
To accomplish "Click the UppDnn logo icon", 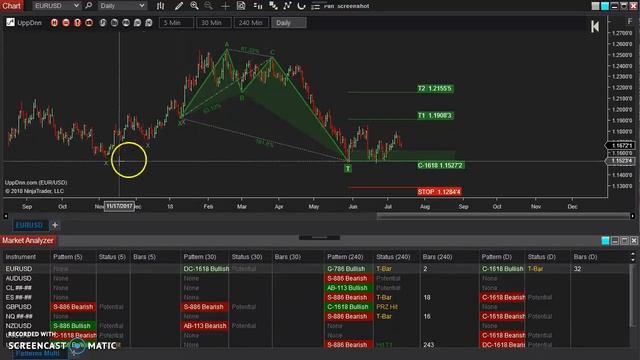I will [x=10, y=22].
